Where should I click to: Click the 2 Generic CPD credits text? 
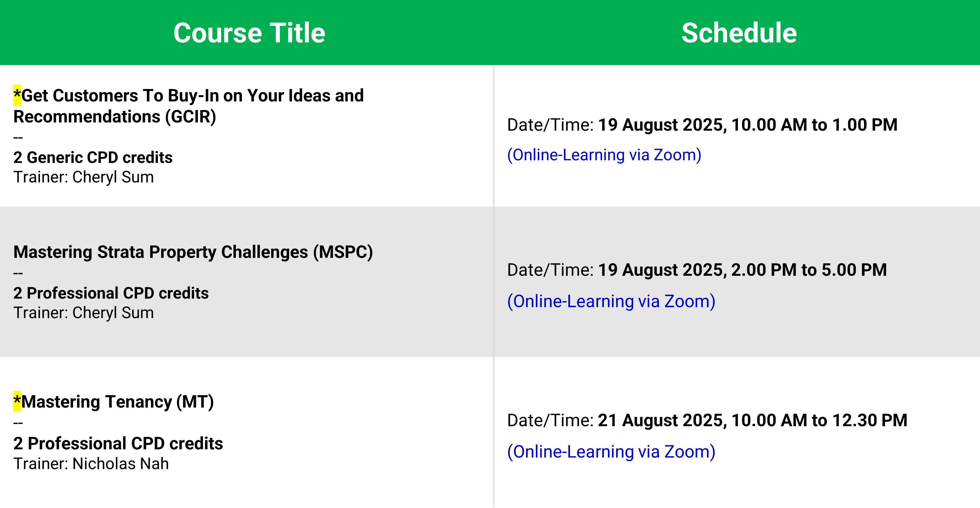click(93, 157)
